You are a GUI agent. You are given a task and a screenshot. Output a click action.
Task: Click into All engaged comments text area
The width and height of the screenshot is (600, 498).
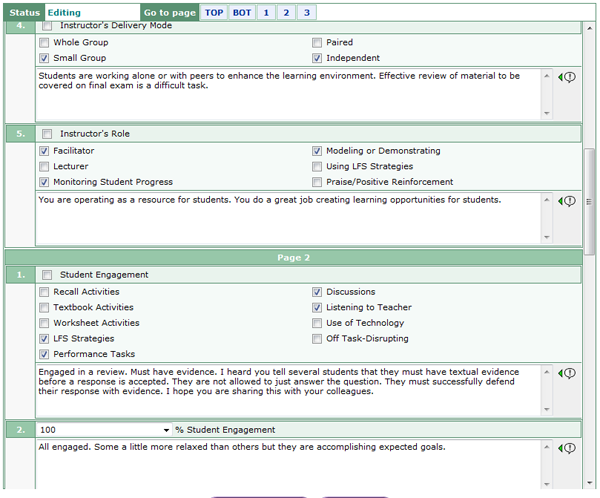(289, 464)
